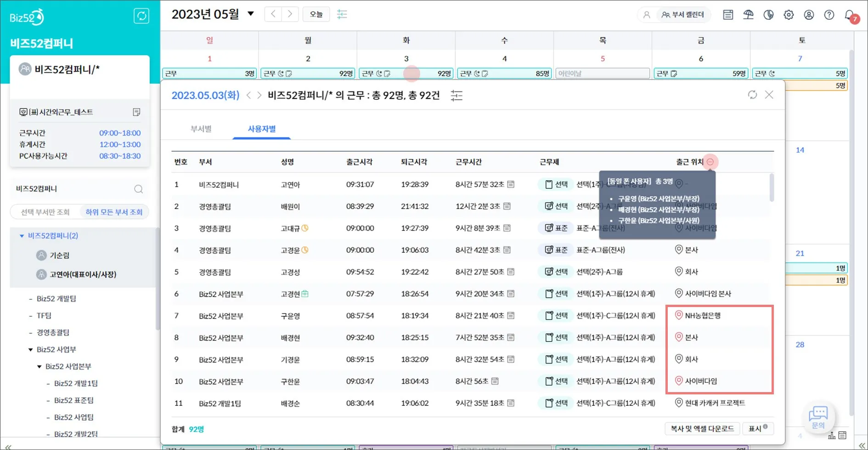Image resolution: width=868 pixels, height=450 pixels.
Task: Open the notification bell with badge 7
Action: pos(850,15)
